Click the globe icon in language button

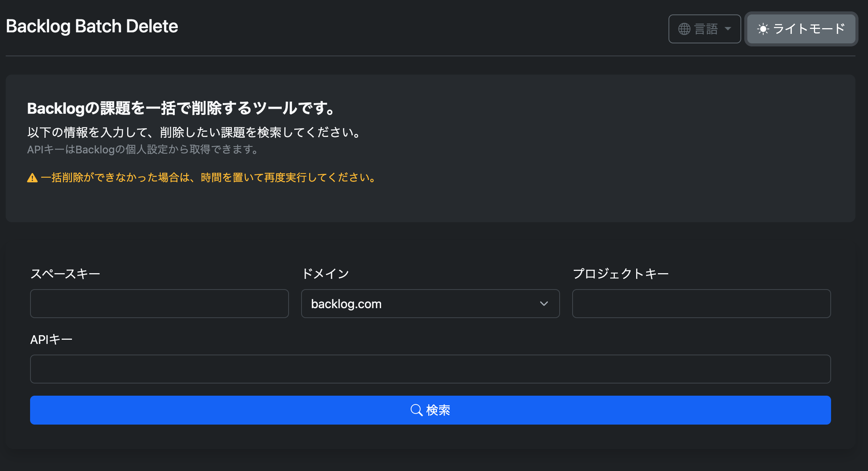(x=684, y=29)
